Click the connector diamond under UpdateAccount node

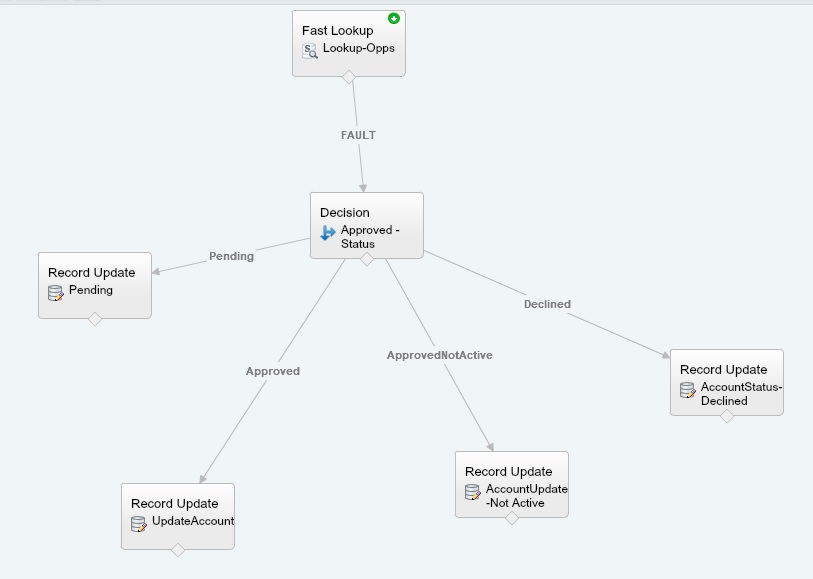coord(178,550)
